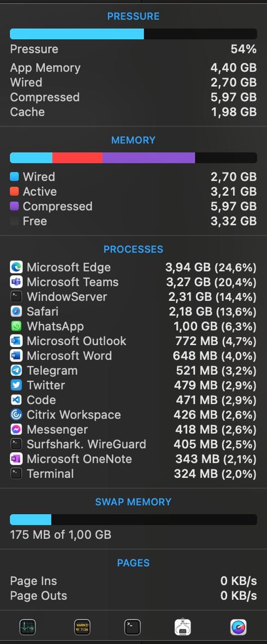Click the PROCESSES section header
Image resolution: width=267 pixels, height=644 pixels.
tap(133, 249)
